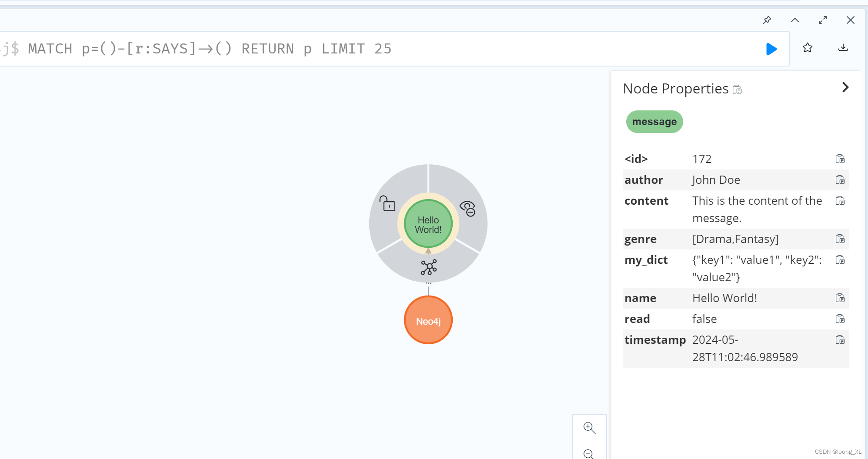Copy the timestamp property value
The height and width of the screenshot is (459, 868).
(840, 340)
